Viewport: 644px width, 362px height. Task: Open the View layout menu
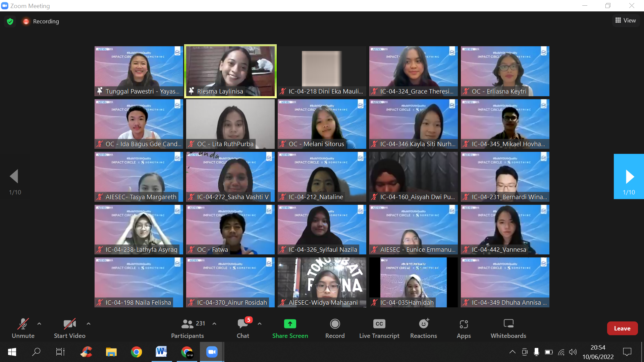tap(626, 20)
